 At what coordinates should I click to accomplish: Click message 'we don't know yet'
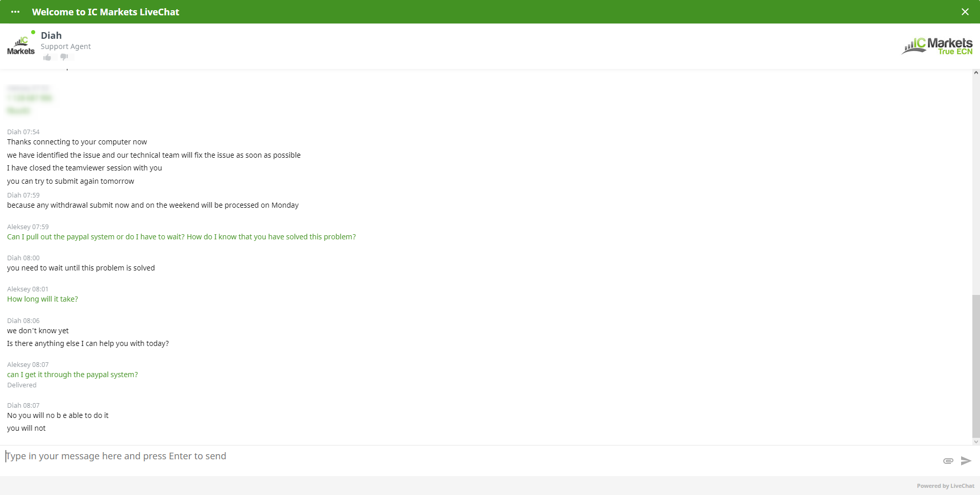click(38, 331)
